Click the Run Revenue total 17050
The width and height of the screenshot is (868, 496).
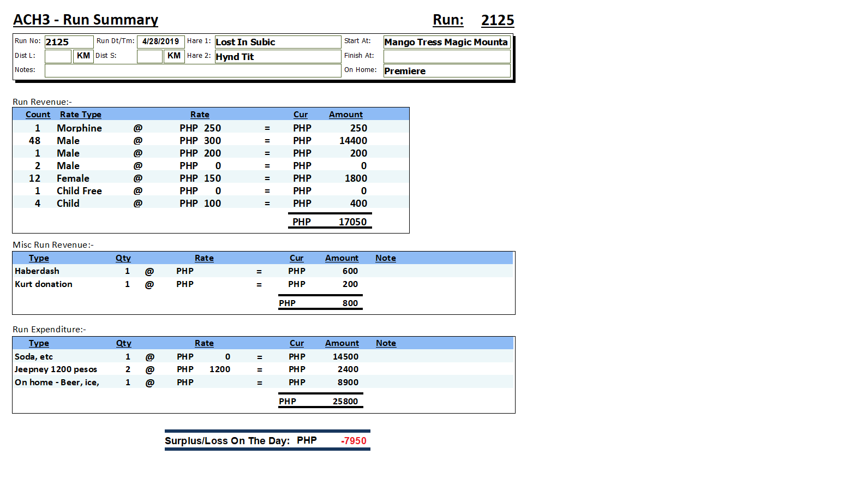point(352,222)
